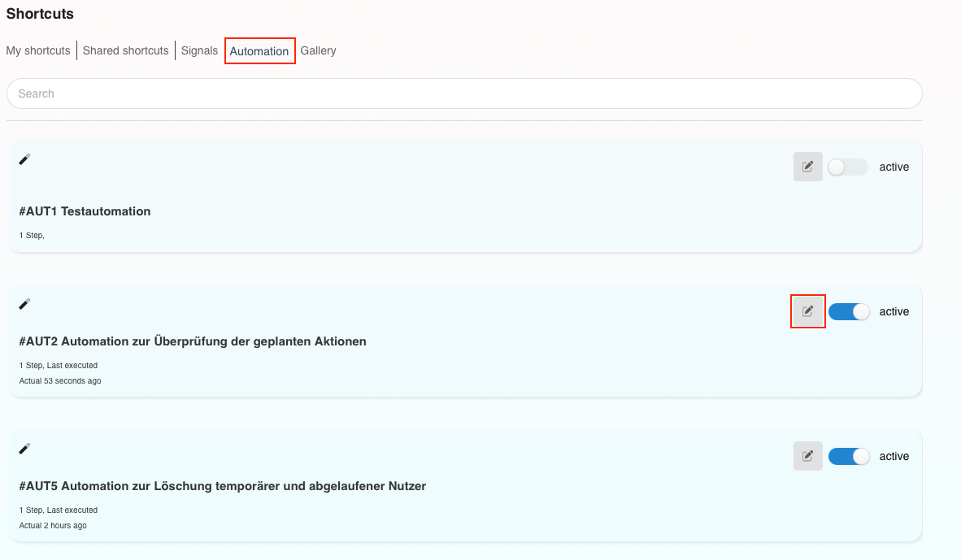Select the Automation tab

tap(259, 51)
